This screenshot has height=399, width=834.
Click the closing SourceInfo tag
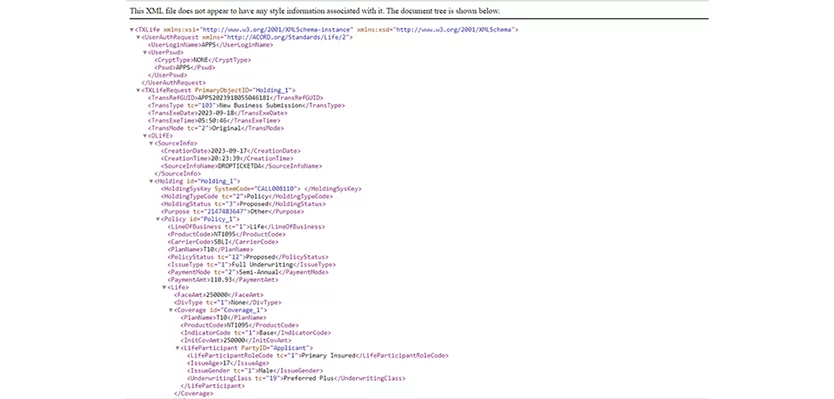click(x=178, y=173)
